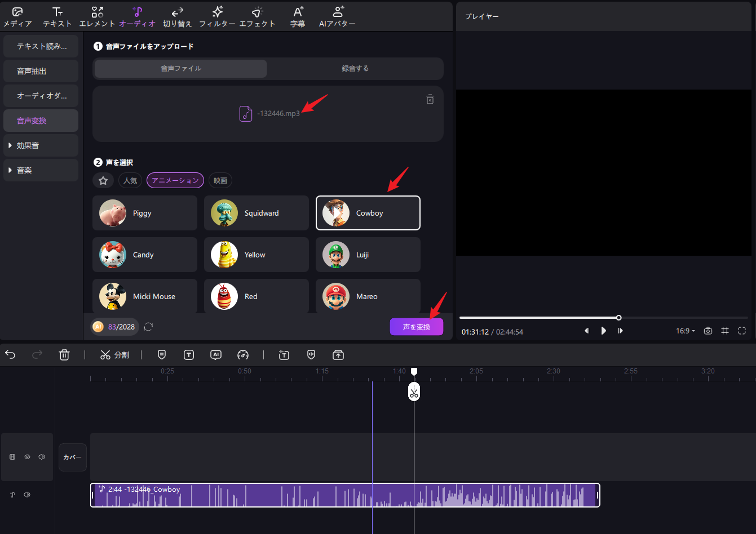Screen dimensions: 756x534
Task: Expand the 音楽 section
Action: point(41,170)
